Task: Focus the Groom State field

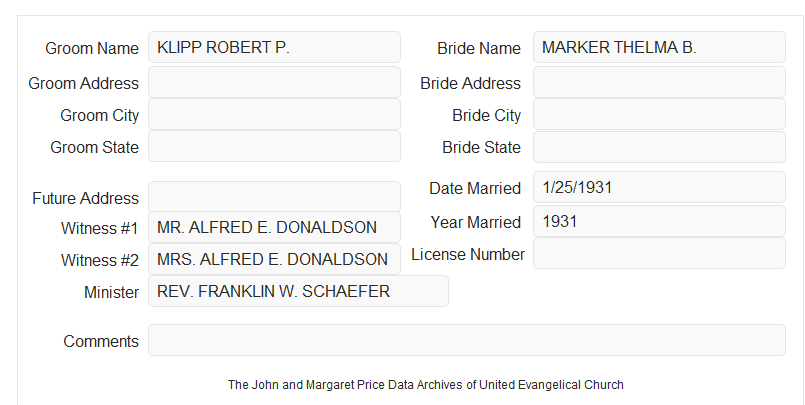Action: (x=274, y=146)
